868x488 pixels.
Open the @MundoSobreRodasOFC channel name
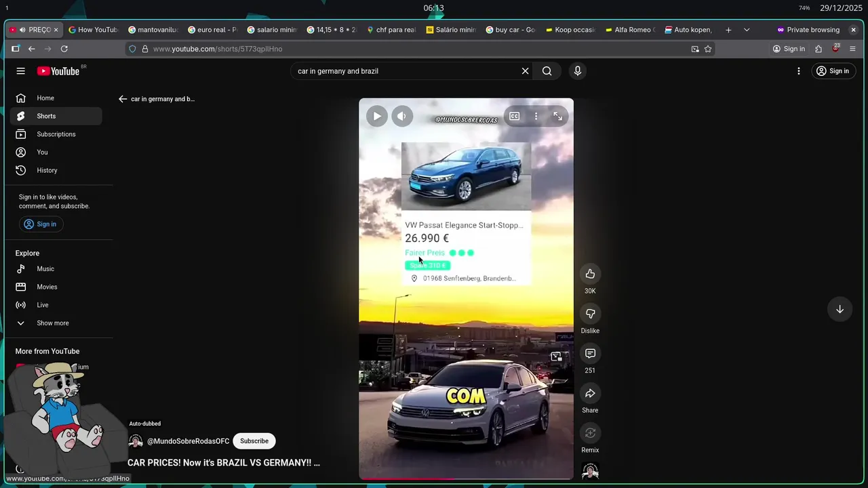pyautogui.click(x=189, y=441)
